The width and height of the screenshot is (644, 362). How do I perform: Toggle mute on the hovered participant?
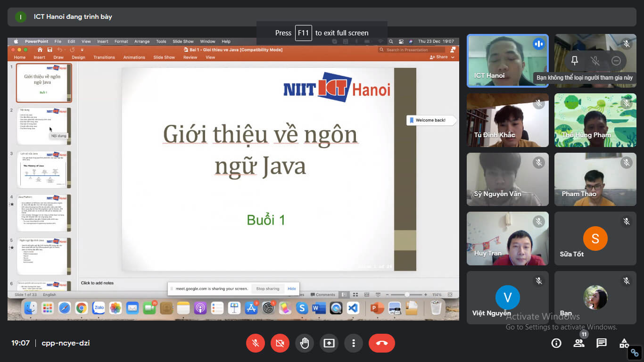[x=595, y=61]
